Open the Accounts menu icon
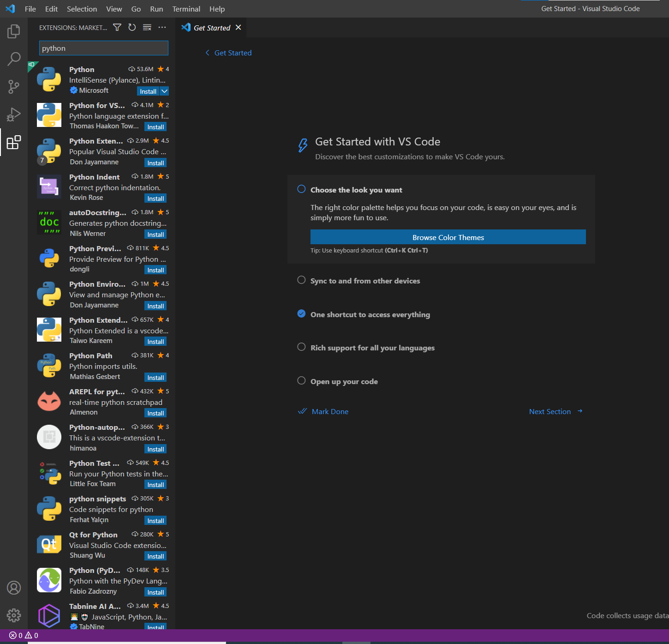 [x=14, y=588]
